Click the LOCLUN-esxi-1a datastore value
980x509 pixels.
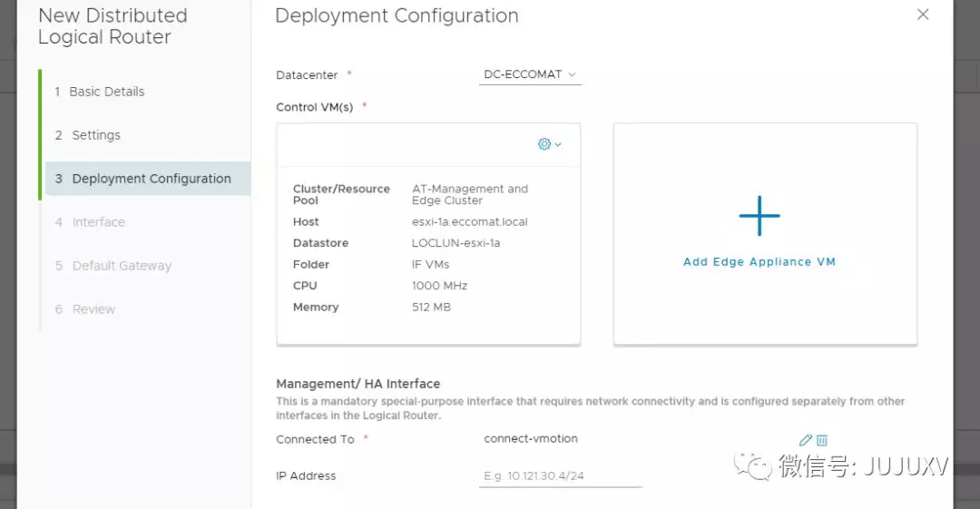(x=456, y=243)
